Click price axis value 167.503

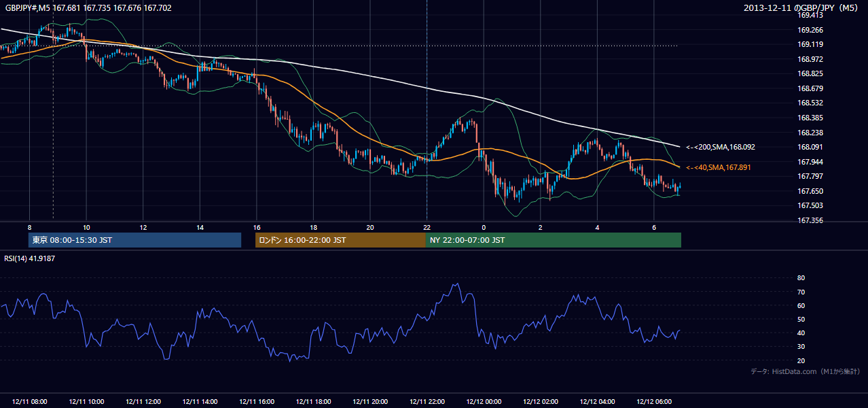point(810,205)
